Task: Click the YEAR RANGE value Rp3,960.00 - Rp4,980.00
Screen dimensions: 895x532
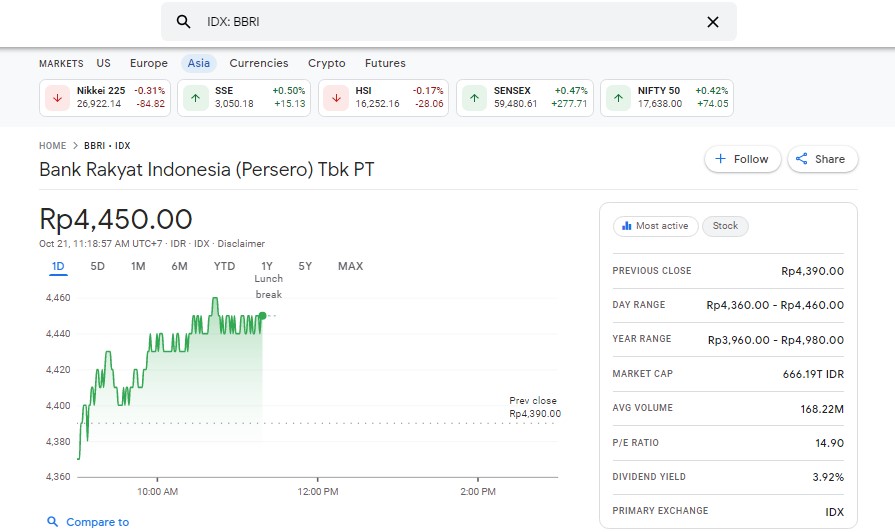Action: tap(776, 340)
